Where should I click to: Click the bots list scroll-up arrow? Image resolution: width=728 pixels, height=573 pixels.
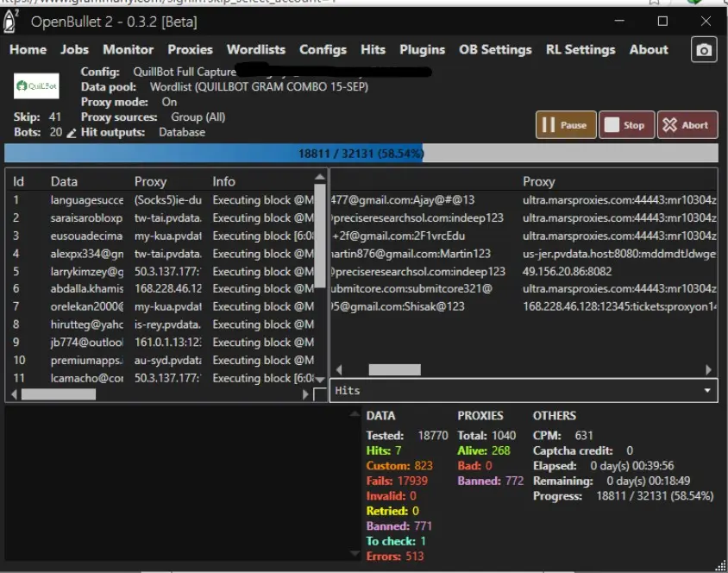pyautogui.click(x=319, y=177)
